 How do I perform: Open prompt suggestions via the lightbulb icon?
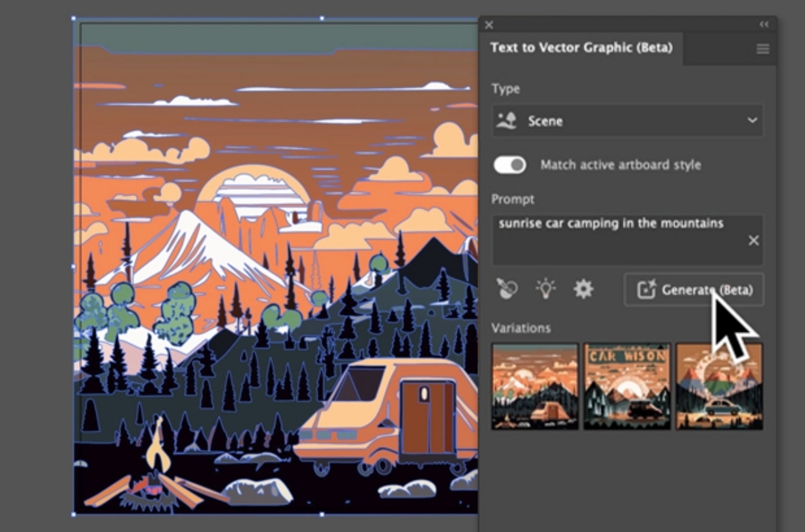point(545,290)
